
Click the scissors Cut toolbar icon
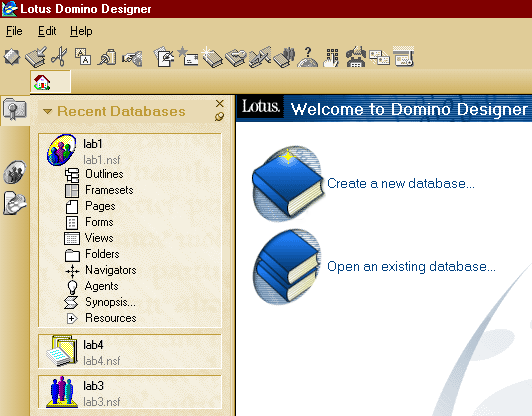pyautogui.click(x=59, y=56)
